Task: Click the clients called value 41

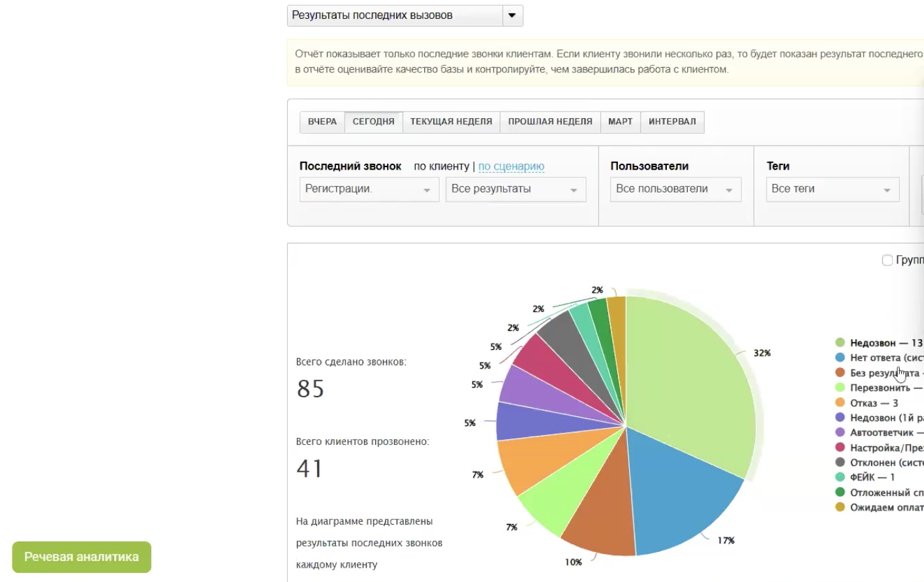Action: point(309,468)
